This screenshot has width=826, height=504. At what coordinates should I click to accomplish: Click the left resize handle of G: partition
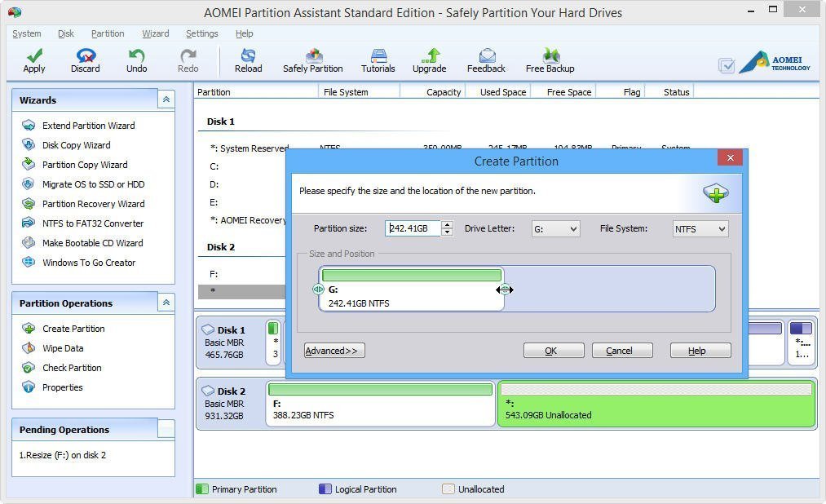318,290
